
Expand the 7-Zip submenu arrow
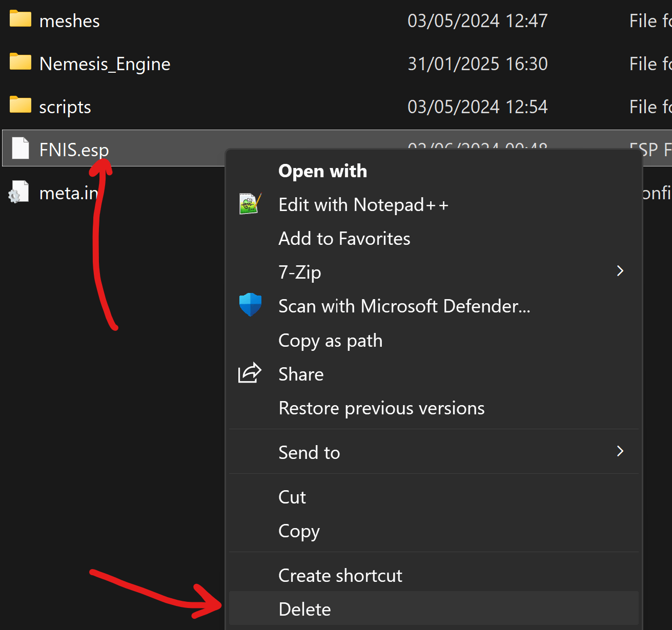coord(620,271)
